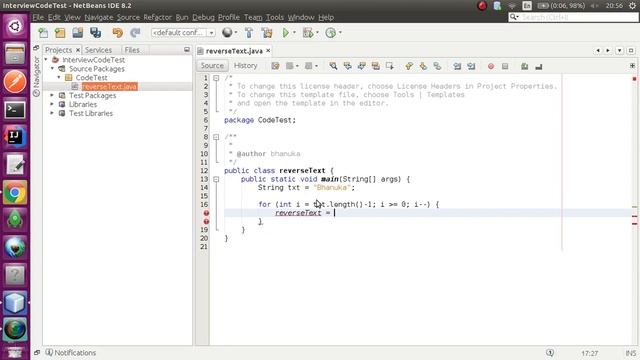Viewport: 640px width, 360px height.
Task: Click the Source view button
Action: [x=212, y=66]
